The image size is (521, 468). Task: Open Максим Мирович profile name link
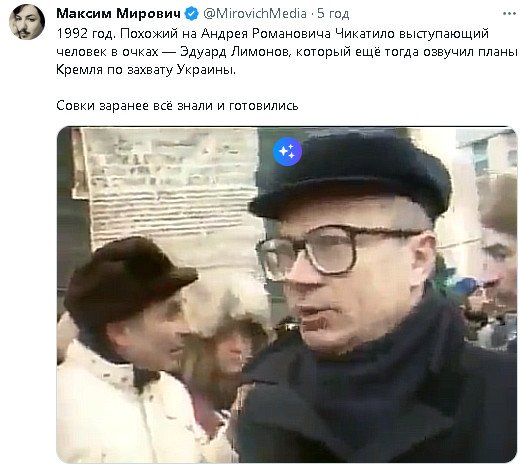(x=119, y=14)
